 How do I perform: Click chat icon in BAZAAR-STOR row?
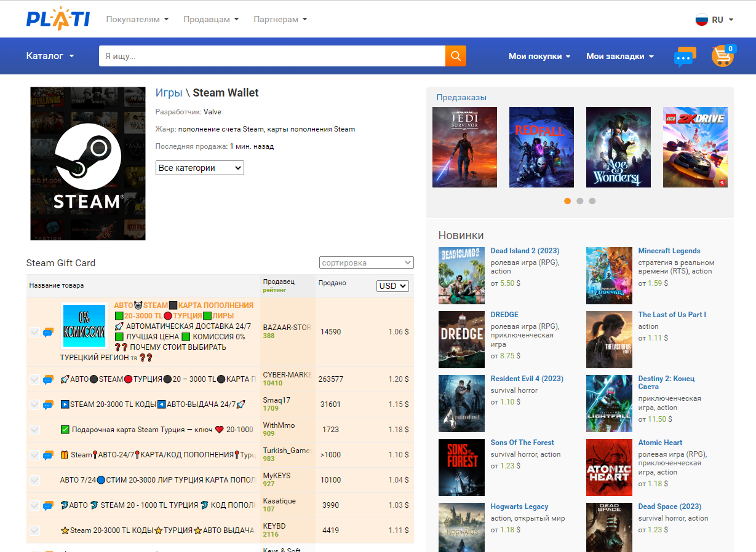[x=48, y=333]
